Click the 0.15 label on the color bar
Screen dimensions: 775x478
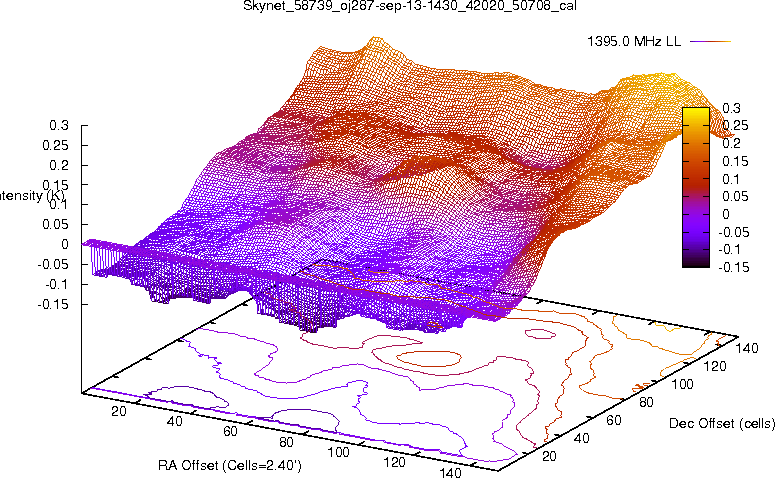click(x=735, y=161)
